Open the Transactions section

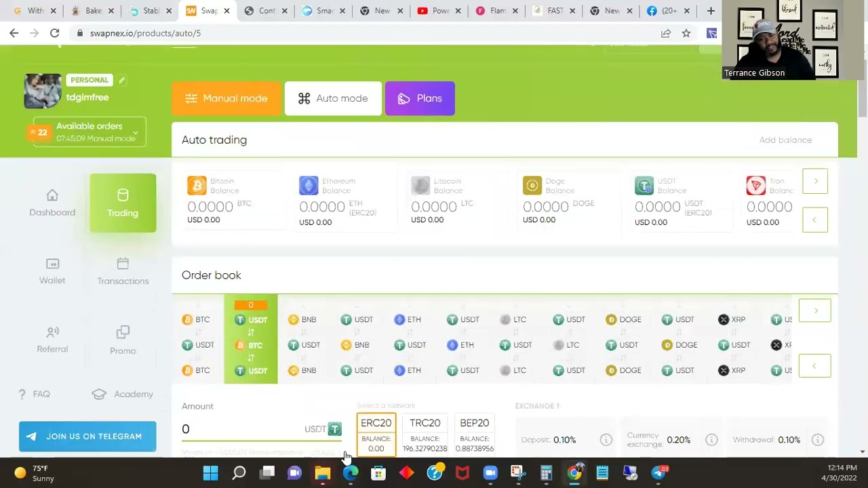pos(123,271)
